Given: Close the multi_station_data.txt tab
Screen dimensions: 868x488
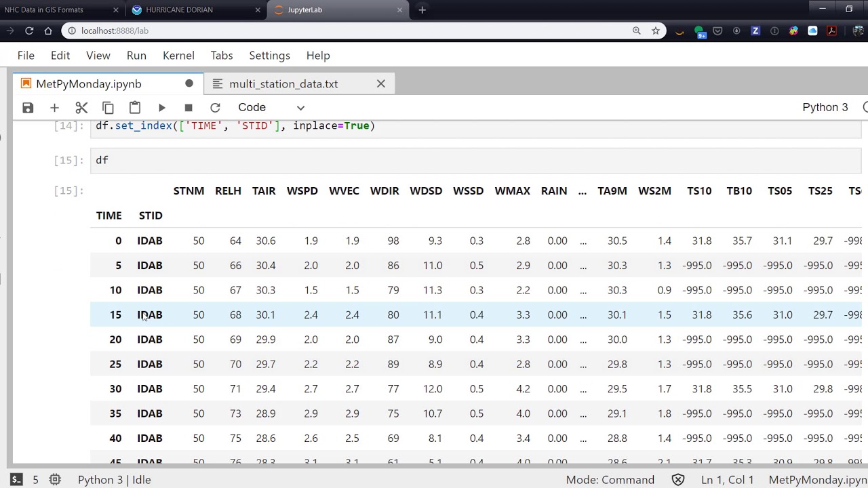Looking at the screenshot, I should [x=381, y=83].
